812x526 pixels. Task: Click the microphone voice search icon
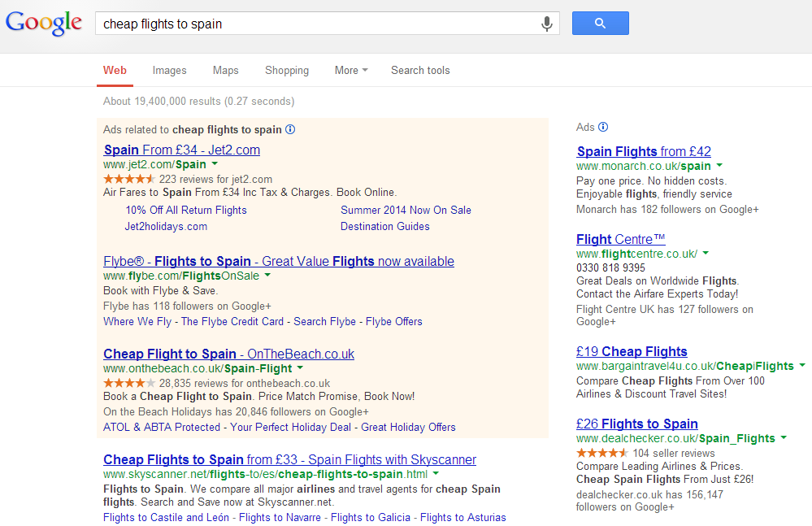click(546, 24)
